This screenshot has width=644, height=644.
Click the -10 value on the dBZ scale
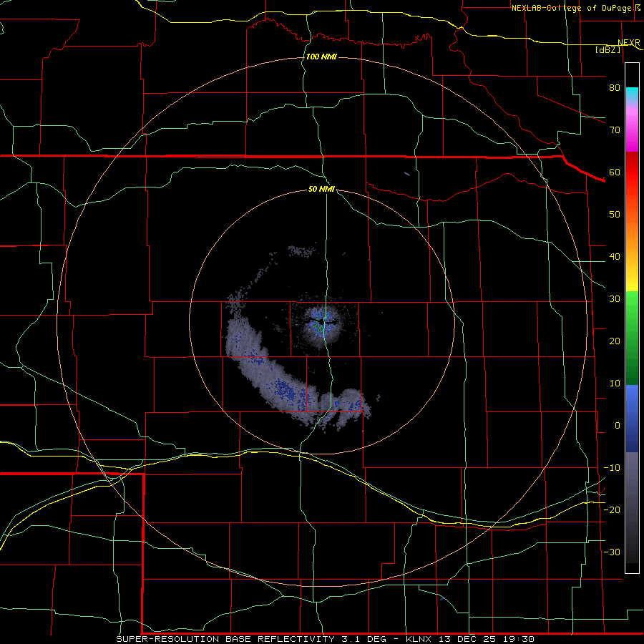point(612,468)
